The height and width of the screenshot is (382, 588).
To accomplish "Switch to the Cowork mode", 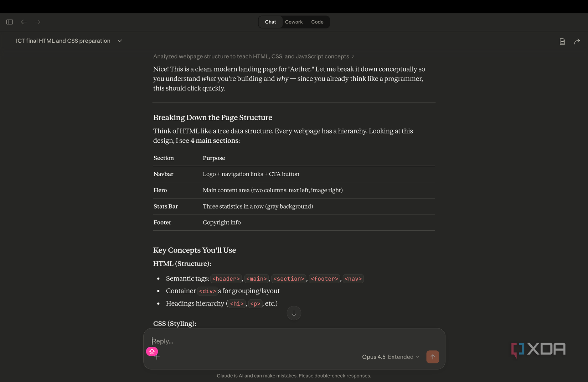I will click(294, 22).
